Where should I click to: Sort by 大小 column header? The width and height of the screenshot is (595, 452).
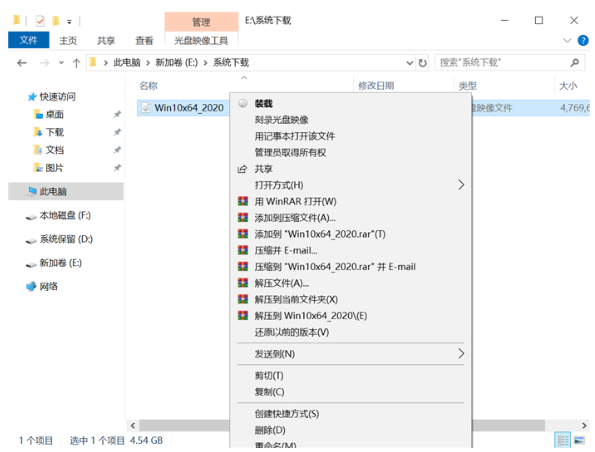pyautogui.click(x=568, y=86)
